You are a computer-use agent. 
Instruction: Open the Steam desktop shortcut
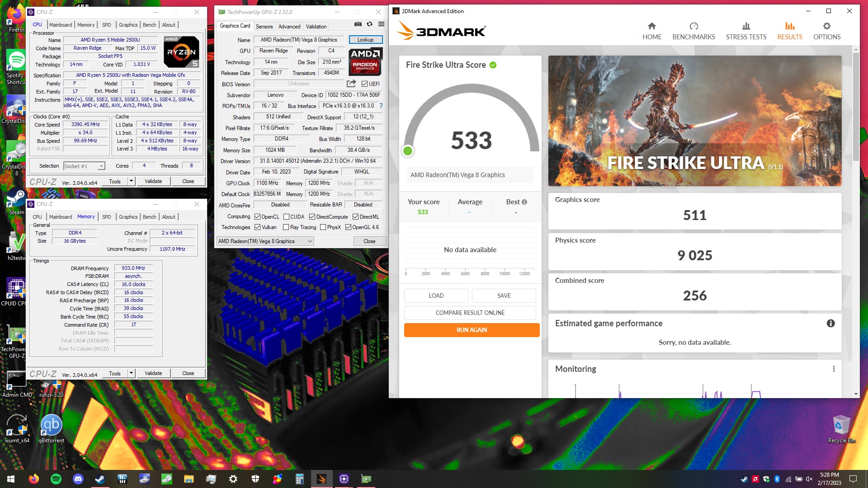tap(17, 202)
